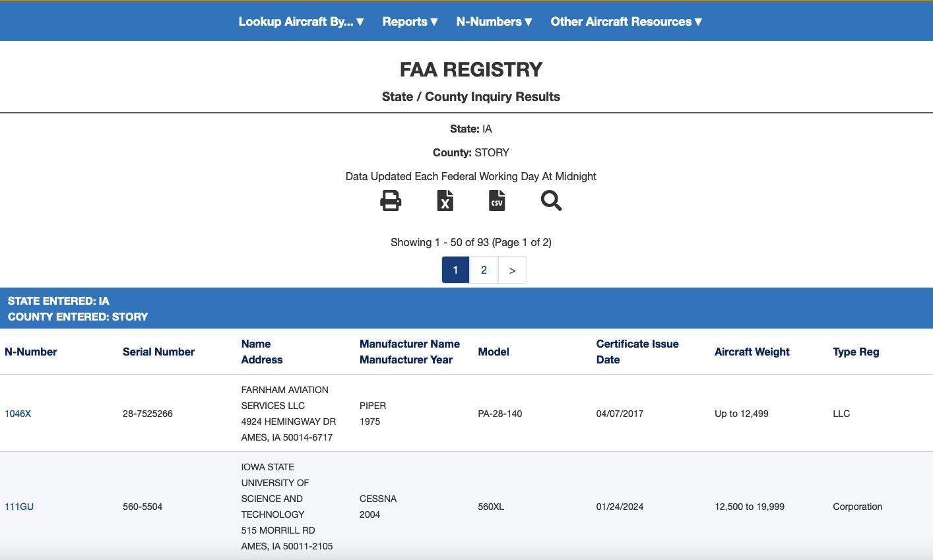Click the Type Reg column header
This screenshot has width=933, height=560.
(x=856, y=352)
